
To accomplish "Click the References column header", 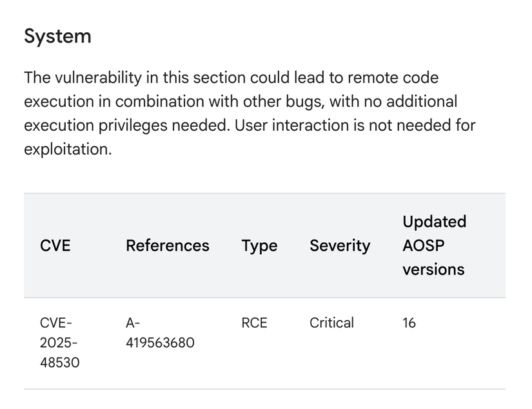I will 167,245.
